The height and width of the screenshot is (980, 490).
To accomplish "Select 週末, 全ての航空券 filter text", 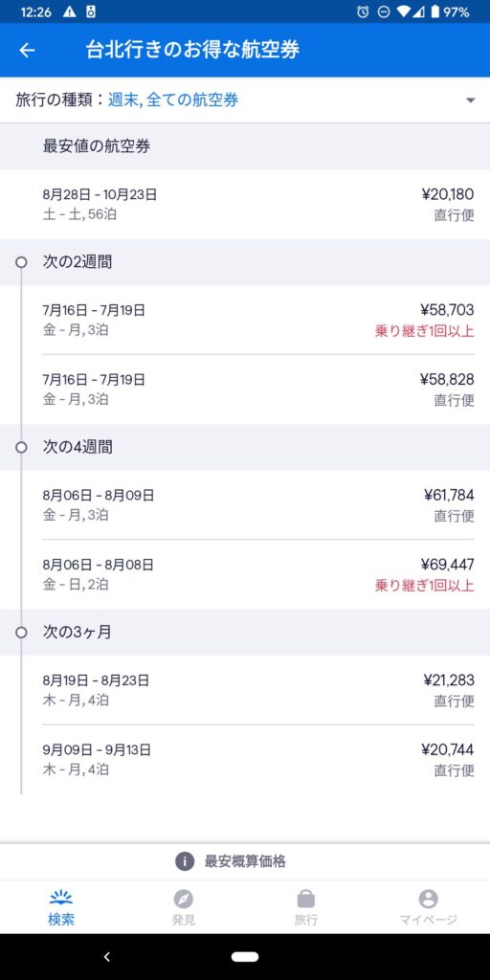I will coord(173,100).
